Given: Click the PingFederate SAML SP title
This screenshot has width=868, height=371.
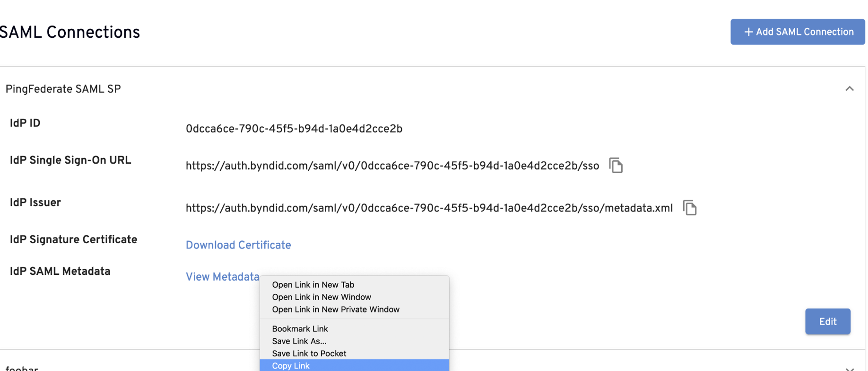Looking at the screenshot, I should click(x=63, y=89).
